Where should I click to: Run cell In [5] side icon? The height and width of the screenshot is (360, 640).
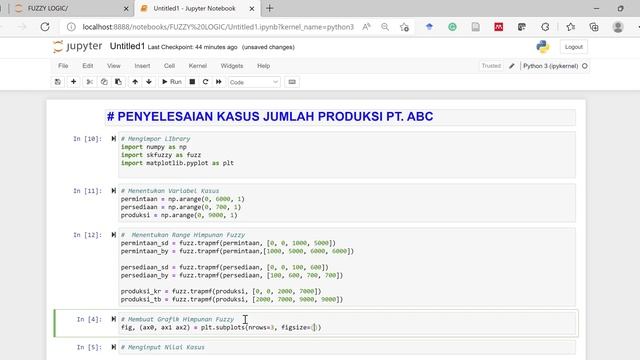(113, 347)
